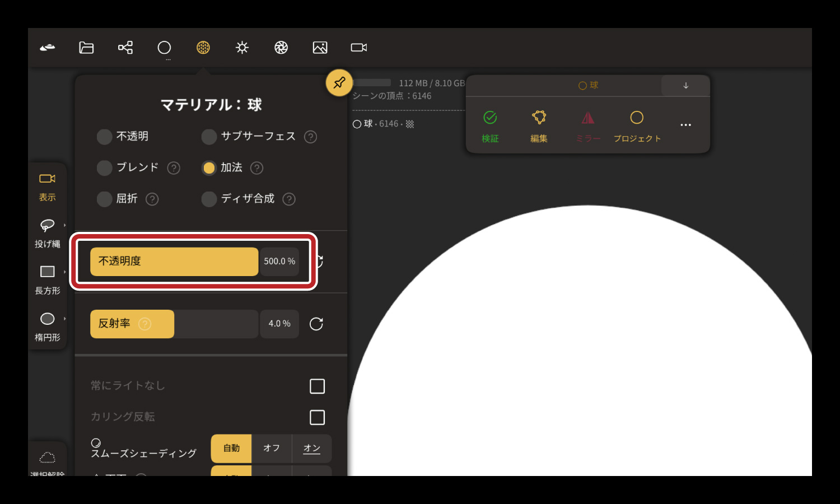The width and height of the screenshot is (840, 504).
Task: Open the post-process aperture icon
Action: point(281,48)
